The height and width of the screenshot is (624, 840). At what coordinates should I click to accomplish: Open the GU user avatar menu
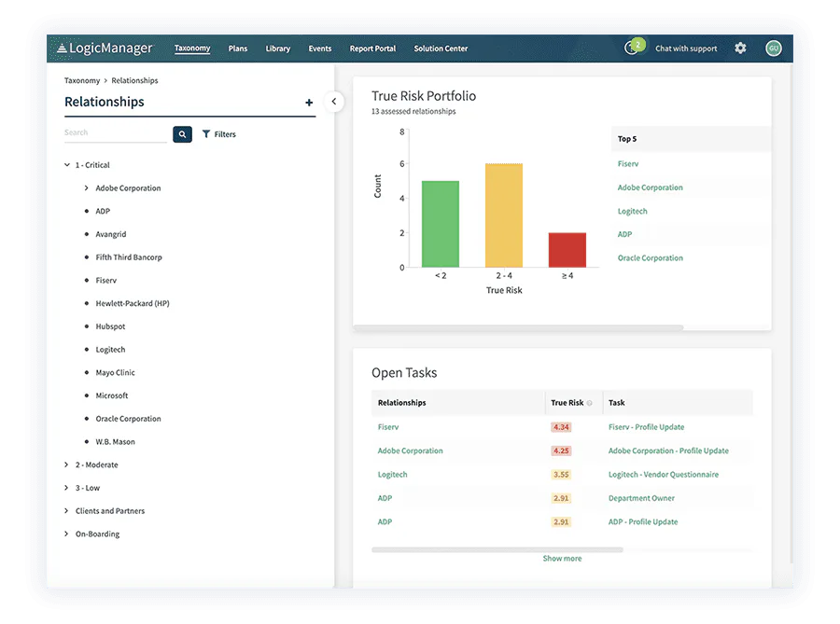pyautogui.click(x=773, y=48)
